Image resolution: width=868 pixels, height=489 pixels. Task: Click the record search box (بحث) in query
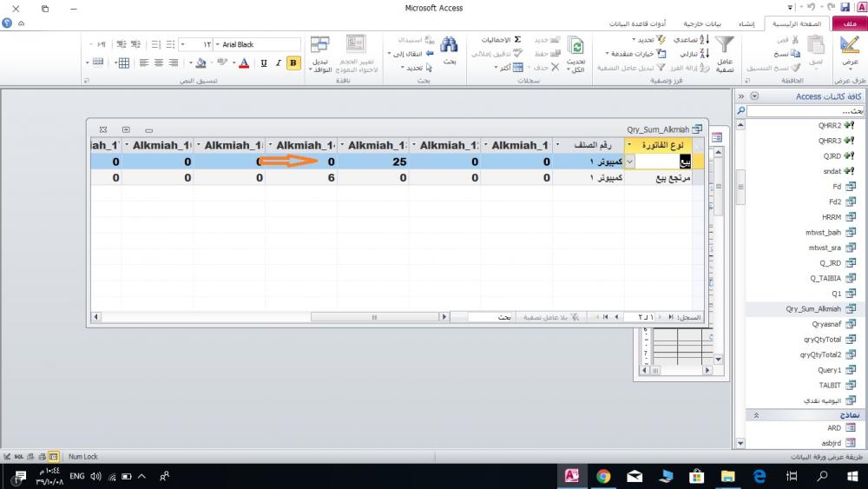[x=490, y=317]
